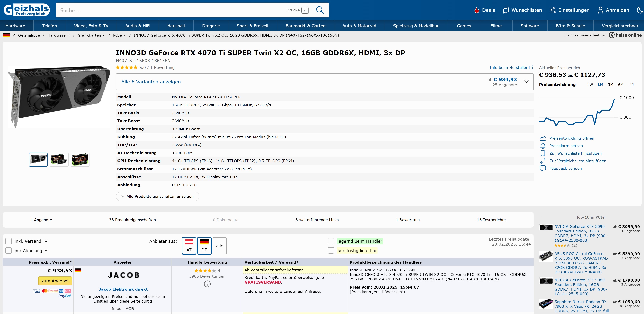
Task: Click Zur Vergleichsliste hinzufügen arrows icon
Action: click(x=543, y=161)
